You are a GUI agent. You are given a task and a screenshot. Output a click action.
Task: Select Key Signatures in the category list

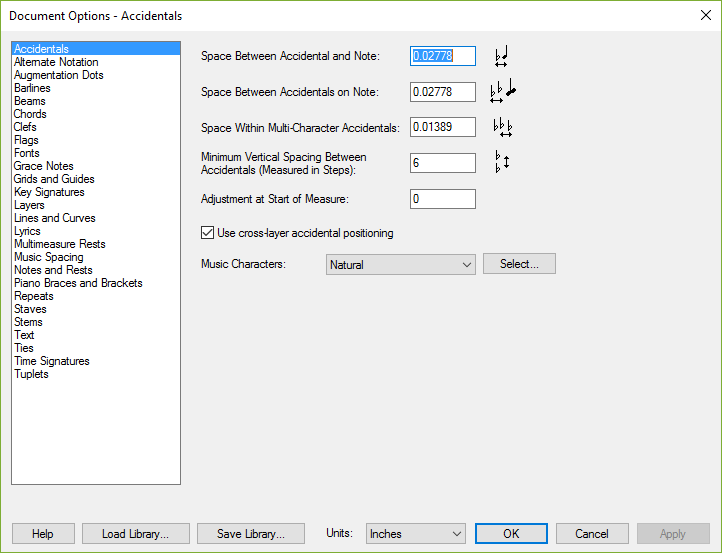pos(49,192)
